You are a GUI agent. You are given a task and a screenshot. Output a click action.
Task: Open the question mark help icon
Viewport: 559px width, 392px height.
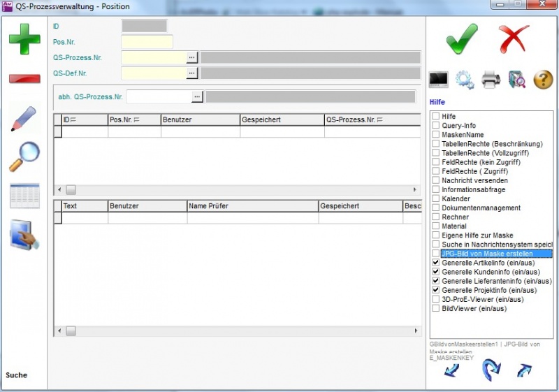pyautogui.click(x=543, y=80)
